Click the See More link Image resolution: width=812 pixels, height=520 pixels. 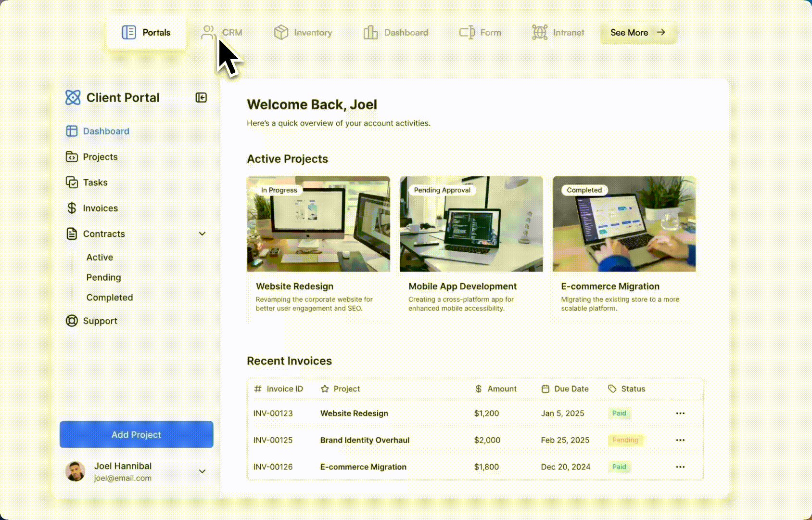point(638,32)
